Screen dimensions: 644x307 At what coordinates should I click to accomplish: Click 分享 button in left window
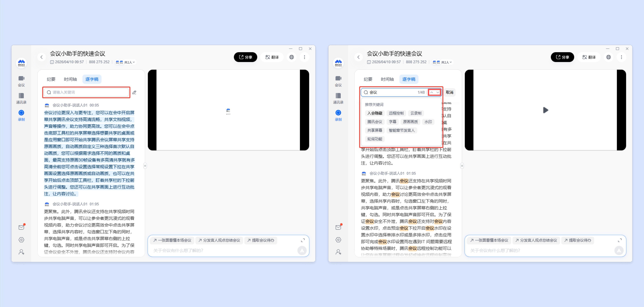tap(245, 57)
